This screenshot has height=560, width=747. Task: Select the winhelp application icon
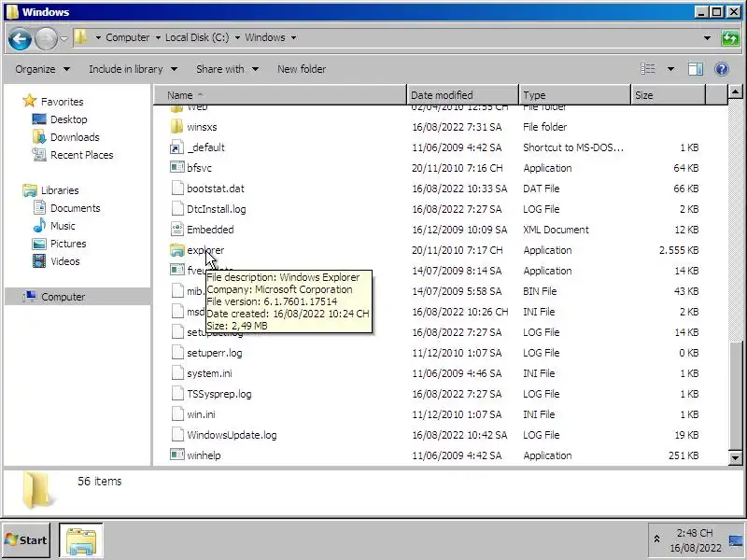176,455
